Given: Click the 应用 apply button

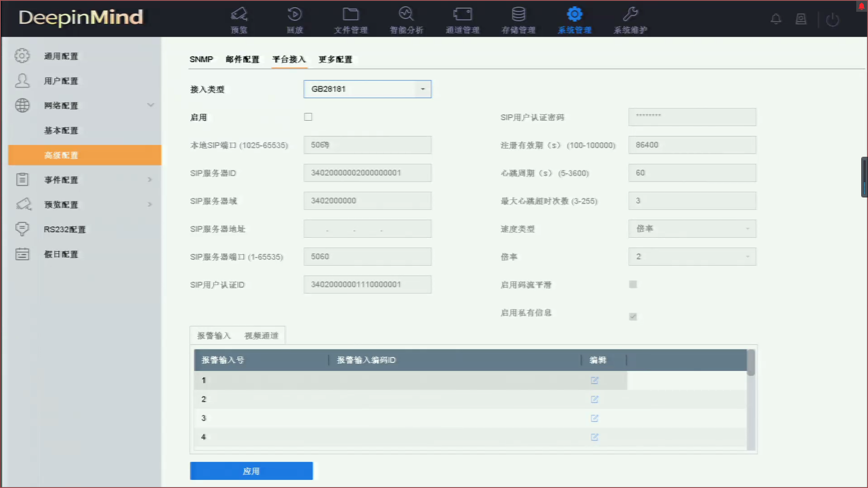Looking at the screenshot, I should pyautogui.click(x=251, y=471).
